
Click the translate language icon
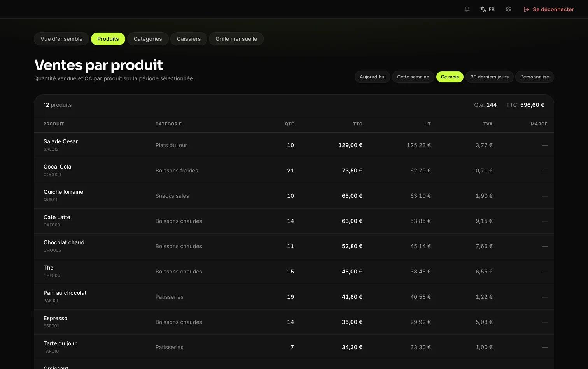pos(483,9)
